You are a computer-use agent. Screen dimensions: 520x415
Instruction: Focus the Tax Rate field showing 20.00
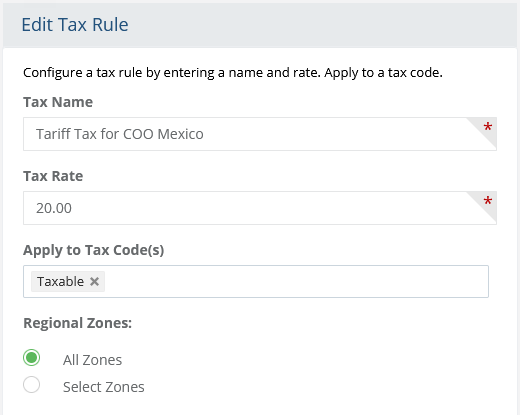click(260, 208)
